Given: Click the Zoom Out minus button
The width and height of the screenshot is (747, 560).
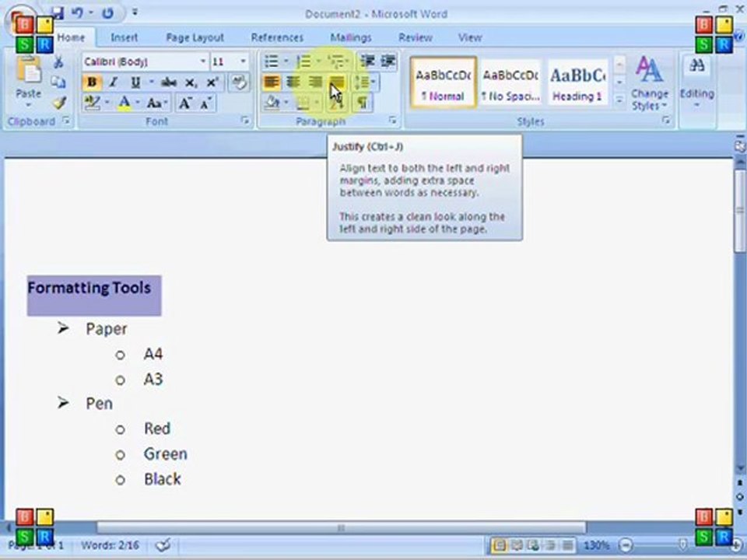Looking at the screenshot, I should (x=626, y=544).
